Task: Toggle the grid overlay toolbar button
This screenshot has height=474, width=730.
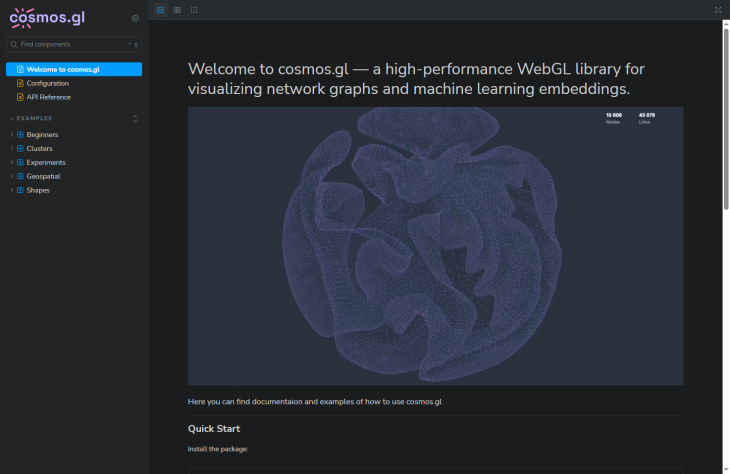Action: pos(177,10)
